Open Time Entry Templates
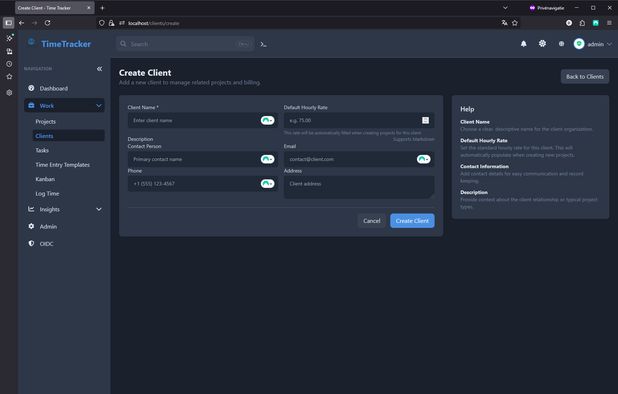Viewport: 618px width, 394px height. pyautogui.click(x=62, y=165)
